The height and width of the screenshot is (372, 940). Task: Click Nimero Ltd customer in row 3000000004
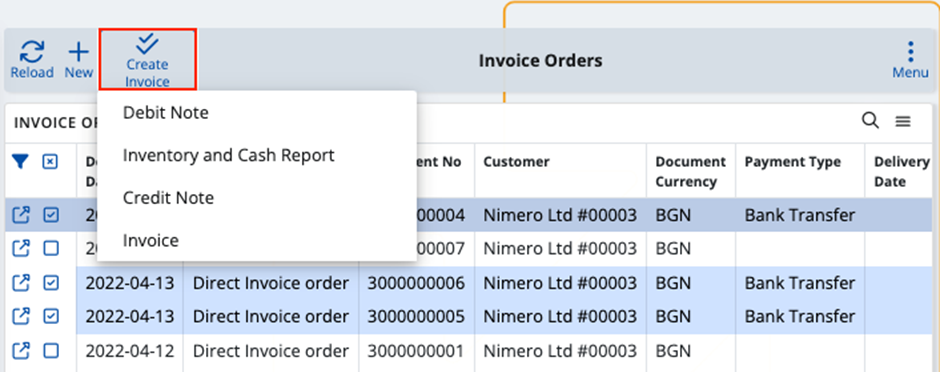point(560,215)
